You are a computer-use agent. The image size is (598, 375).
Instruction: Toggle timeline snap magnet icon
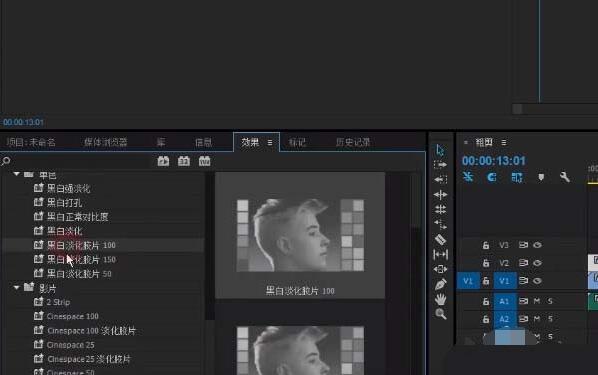(x=492, y=177)
